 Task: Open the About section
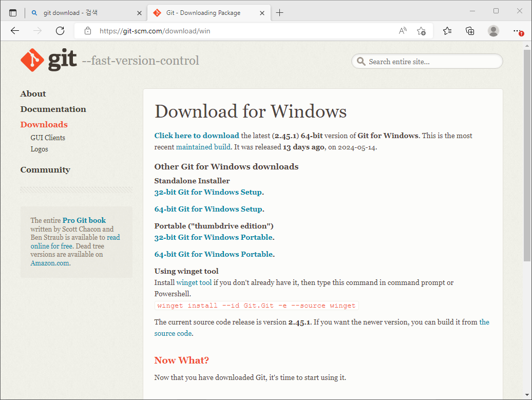(x=33, y=93)
